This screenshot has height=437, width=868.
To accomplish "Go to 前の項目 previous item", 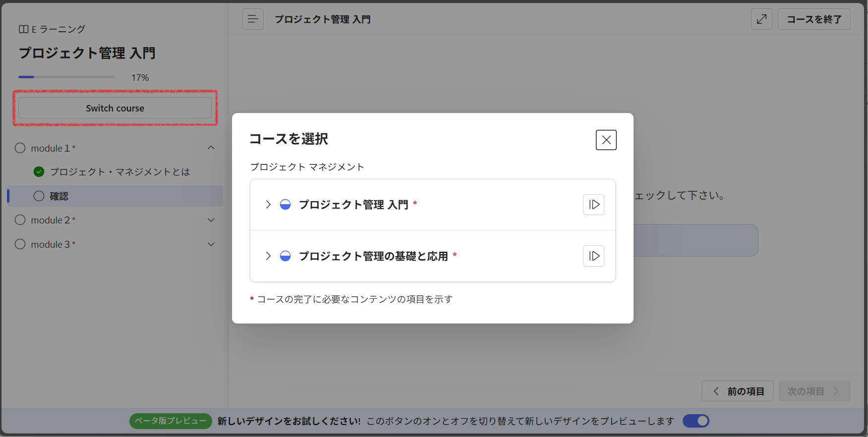I will (x=737, y=391).
